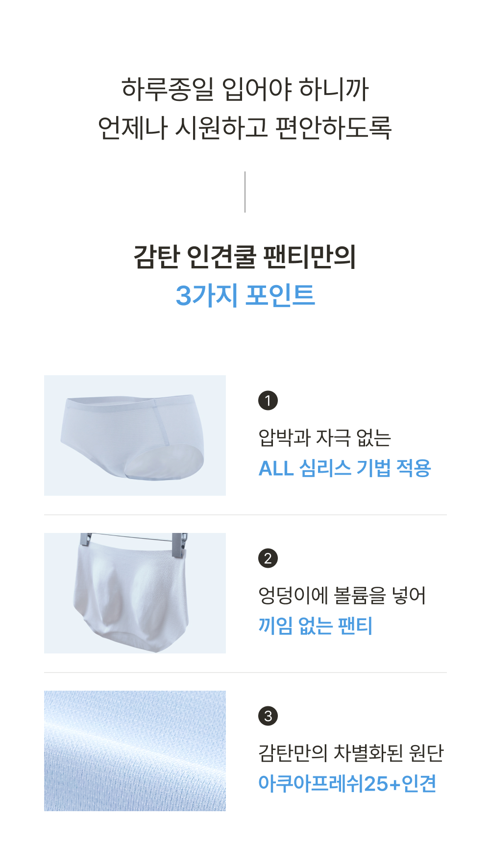The width and height of the screenshot is (490, 868).
Task: Click '압박과 자국 없는' description text
Action: 324,437
